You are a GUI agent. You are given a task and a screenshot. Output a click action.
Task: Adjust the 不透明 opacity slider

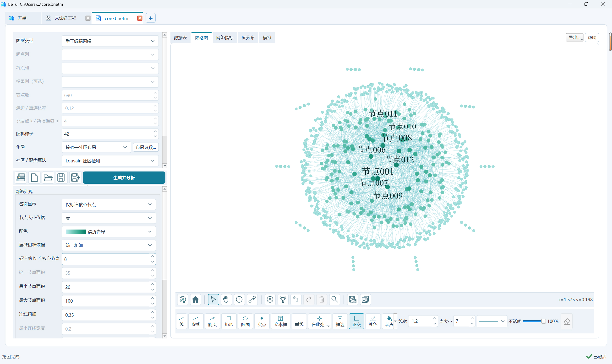click(x=534, y=321)
